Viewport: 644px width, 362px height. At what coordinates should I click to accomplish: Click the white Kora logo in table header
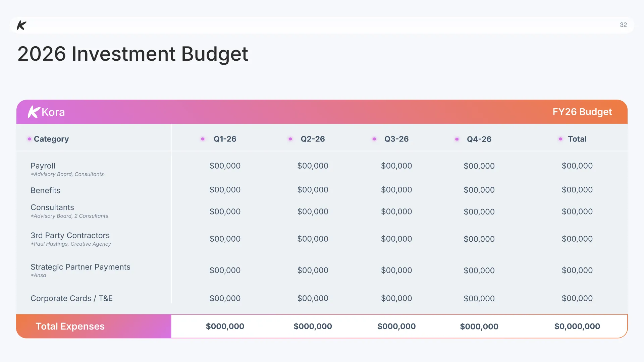coord(46,112)
